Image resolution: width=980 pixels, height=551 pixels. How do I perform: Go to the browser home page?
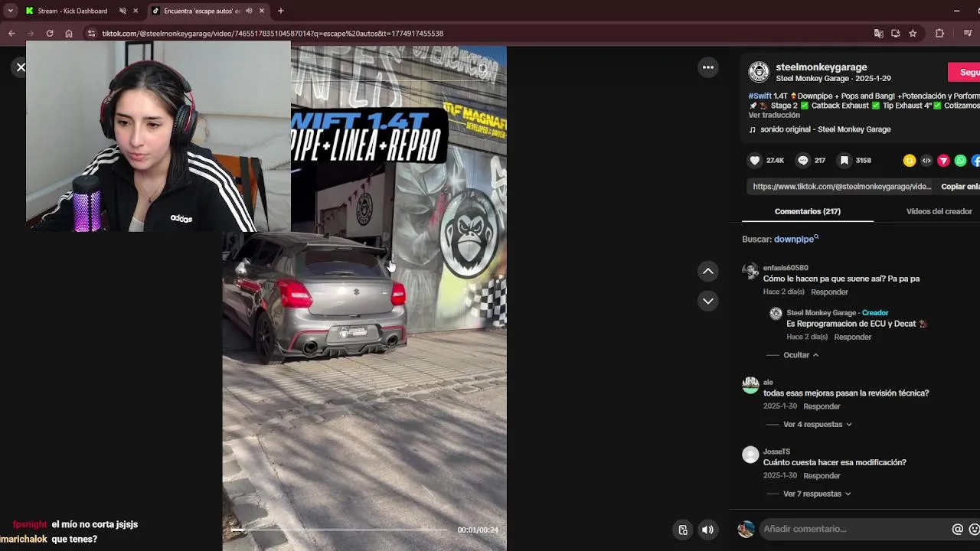click(69, 34)
